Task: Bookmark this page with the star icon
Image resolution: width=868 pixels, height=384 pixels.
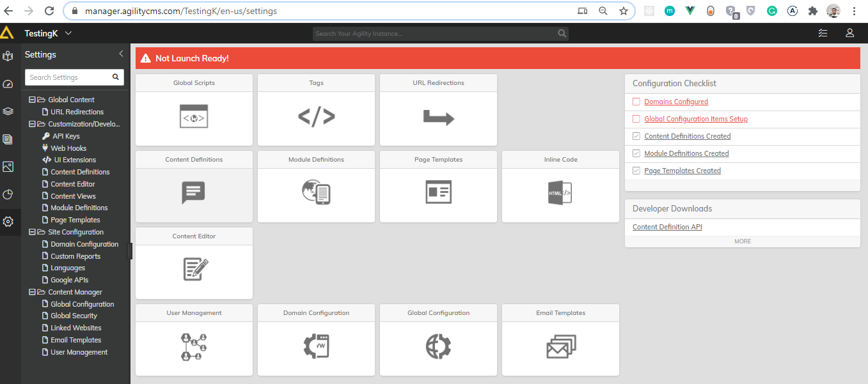Action: 623,11
